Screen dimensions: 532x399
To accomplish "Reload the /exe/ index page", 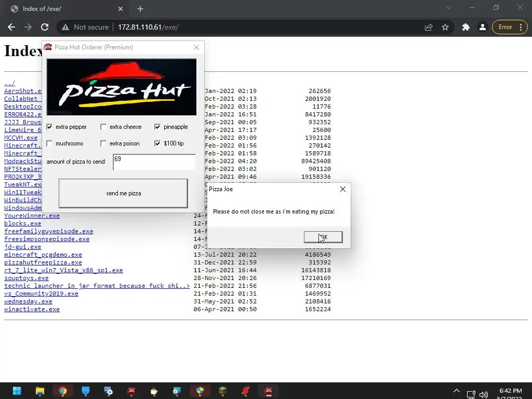I will point(45,27).
